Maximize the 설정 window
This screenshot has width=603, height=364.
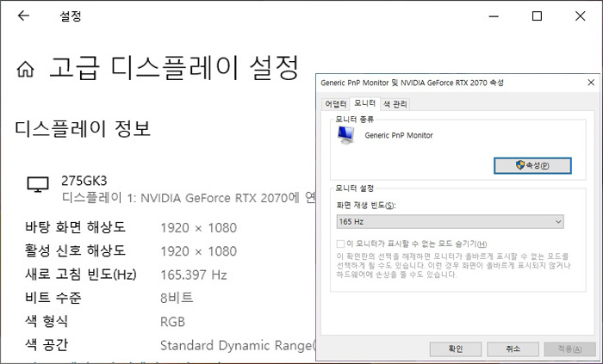[x=537, y=16]
